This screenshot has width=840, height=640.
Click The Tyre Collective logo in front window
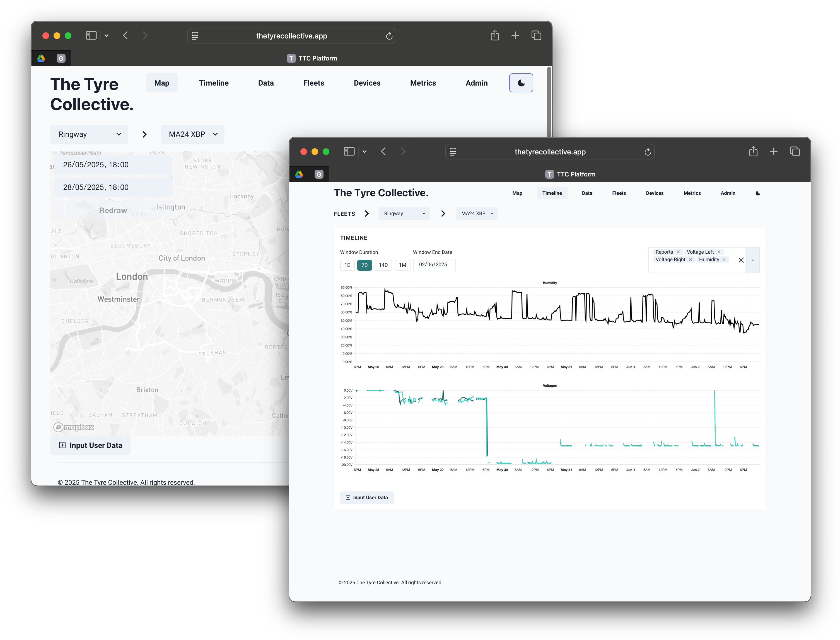point(381,193)
